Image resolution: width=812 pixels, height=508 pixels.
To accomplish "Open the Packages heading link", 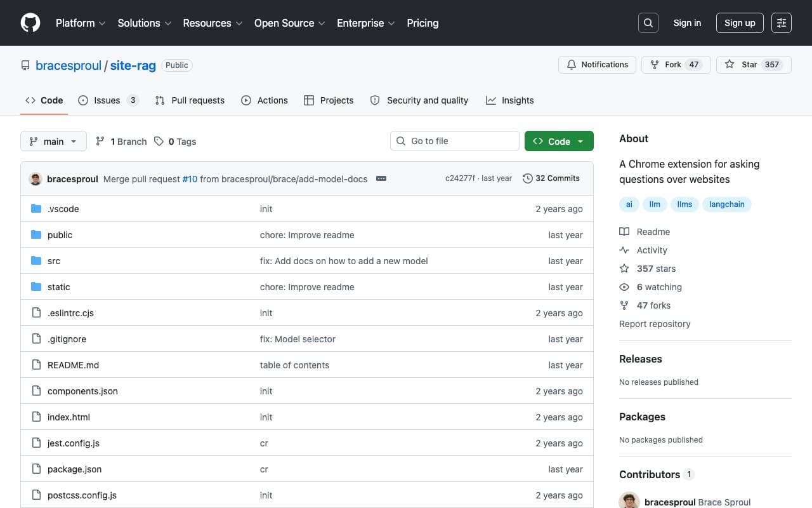I will point(642,417).
